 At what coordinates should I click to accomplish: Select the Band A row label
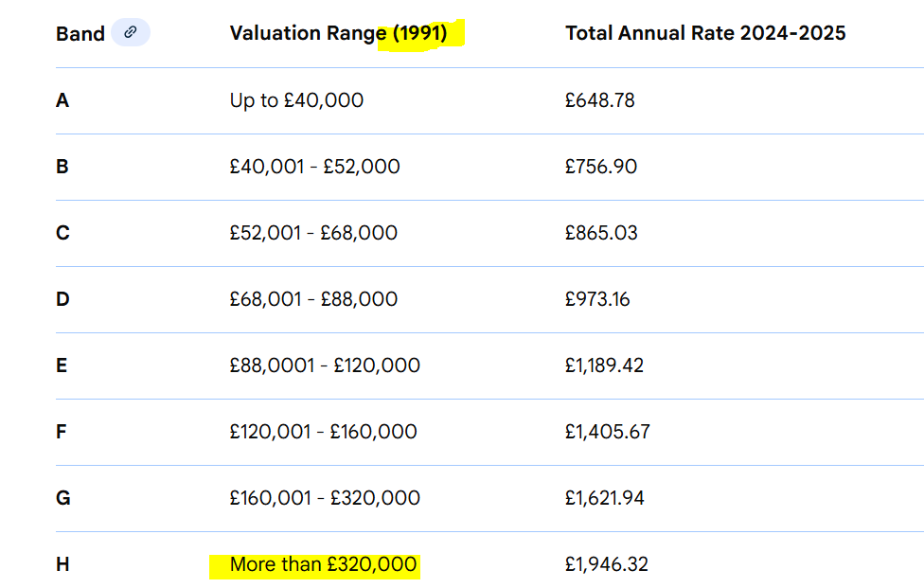click(x=62, y=100)
